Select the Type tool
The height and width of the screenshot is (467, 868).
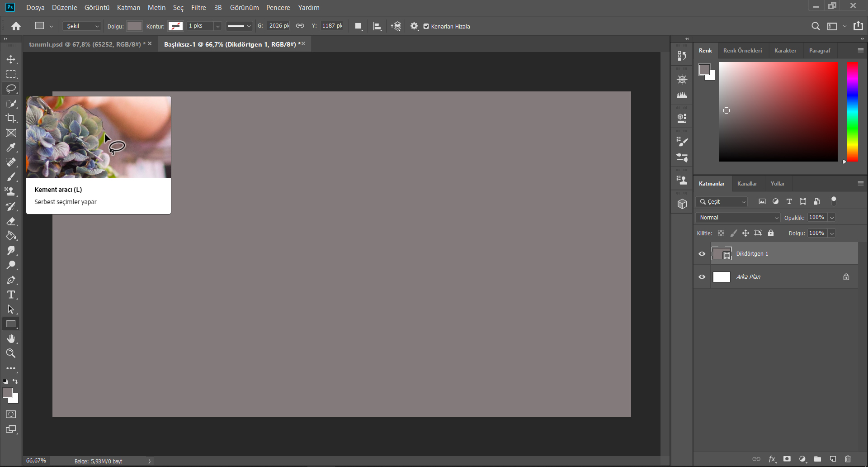[11, 295]
